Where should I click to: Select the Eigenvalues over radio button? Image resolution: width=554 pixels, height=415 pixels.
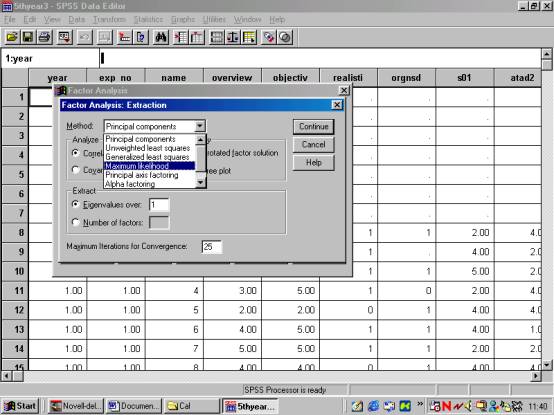(75, 204)
